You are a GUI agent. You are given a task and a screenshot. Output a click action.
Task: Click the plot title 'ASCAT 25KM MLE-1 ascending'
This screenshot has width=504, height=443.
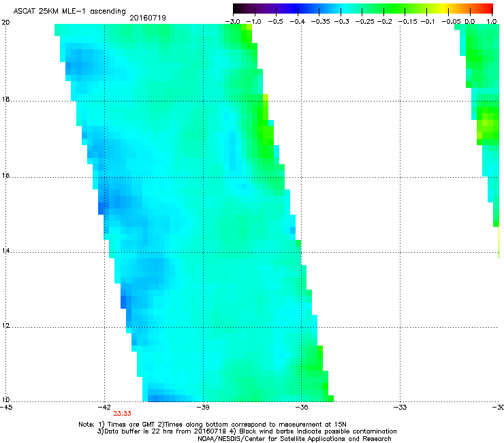(69, 12)
